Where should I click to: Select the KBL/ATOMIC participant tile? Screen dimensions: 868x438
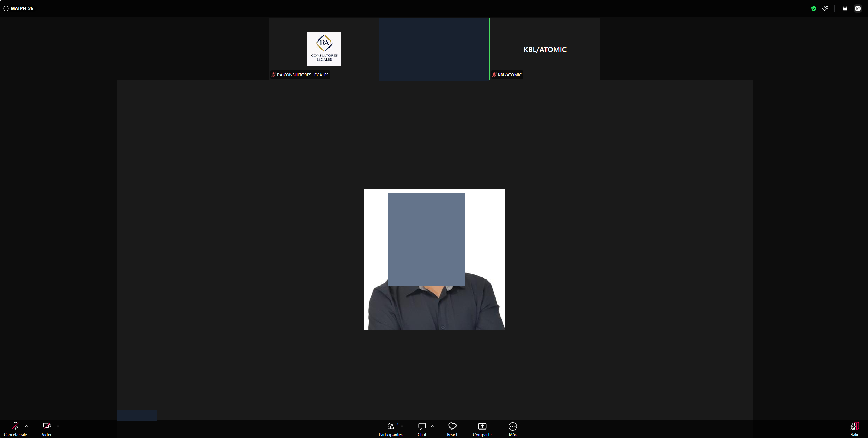click(x=545, y=49)
